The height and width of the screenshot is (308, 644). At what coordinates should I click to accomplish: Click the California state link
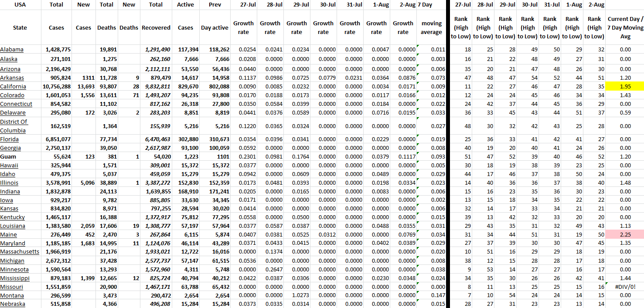click(14, 87)
